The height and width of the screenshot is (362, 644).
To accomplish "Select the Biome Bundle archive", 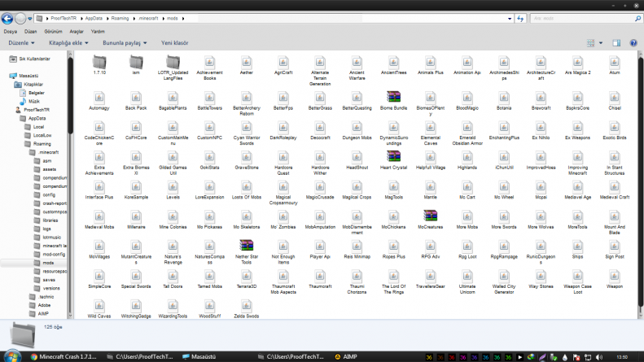I will [393, 101].
